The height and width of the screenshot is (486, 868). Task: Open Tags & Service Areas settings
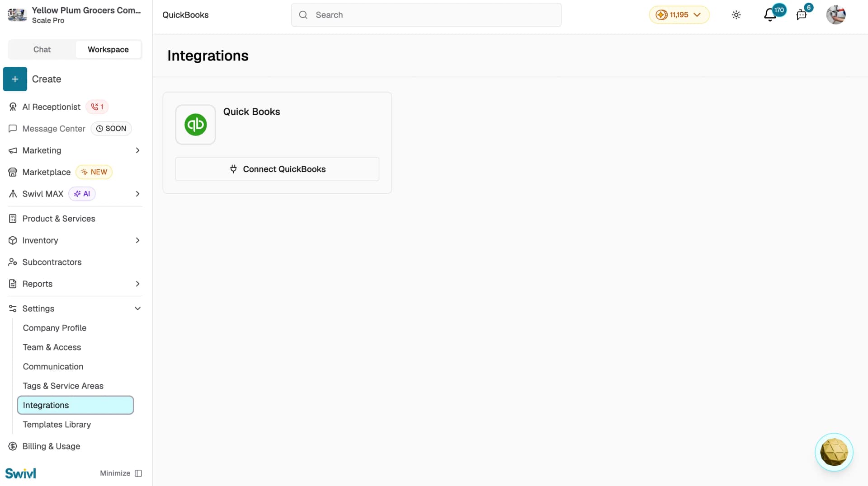pyautogui.click(x=63, y=386)
